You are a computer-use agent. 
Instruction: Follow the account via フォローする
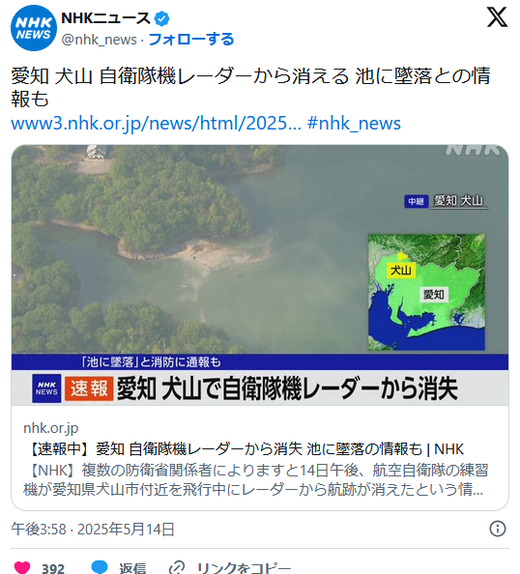191,39
